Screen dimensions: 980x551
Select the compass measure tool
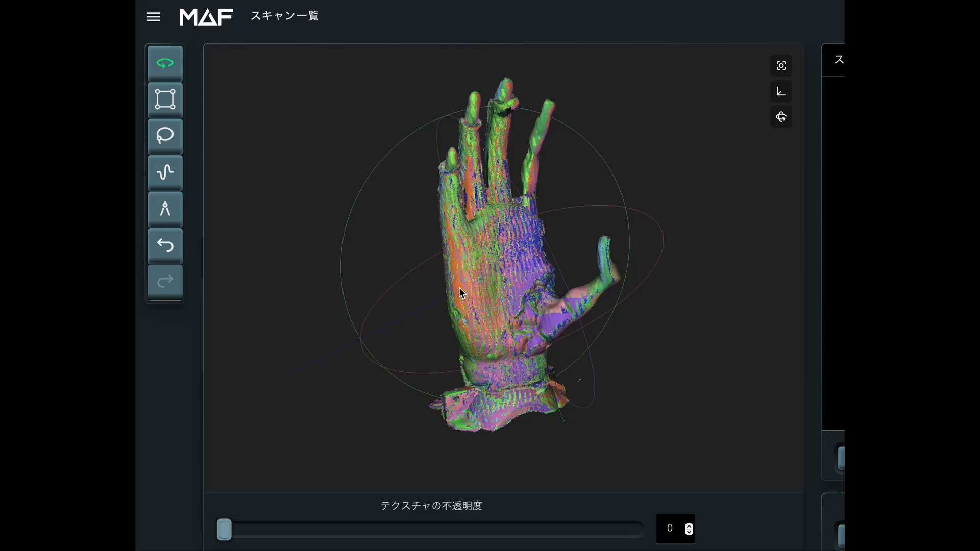point(165,209)
